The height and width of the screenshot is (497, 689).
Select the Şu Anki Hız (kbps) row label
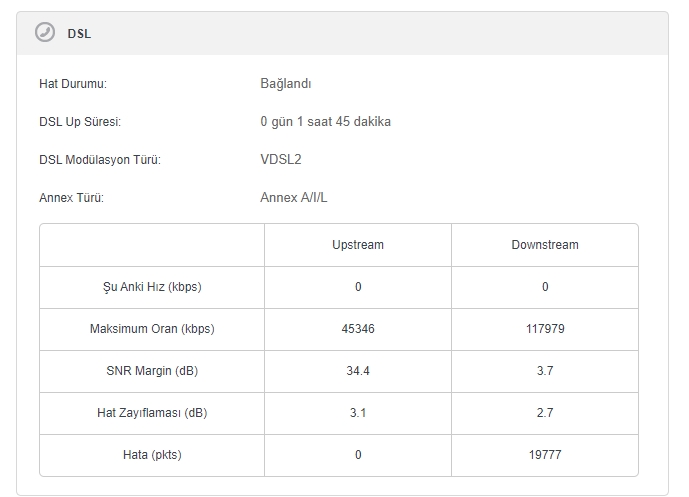coord(152,287)
